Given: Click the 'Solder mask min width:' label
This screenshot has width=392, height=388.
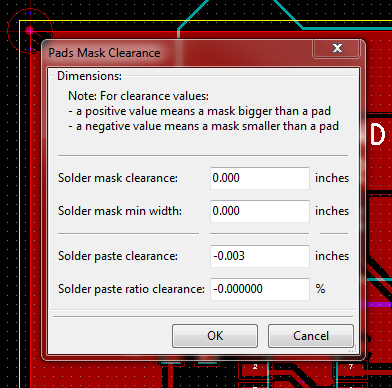Looking at the screenshot, I should click(x=120, y=211).
